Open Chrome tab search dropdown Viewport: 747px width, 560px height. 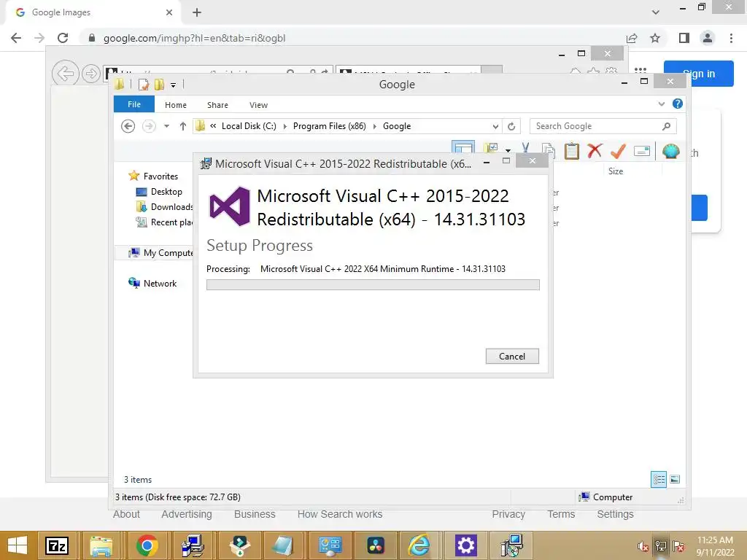pyautogui.click(x=656, y=12)
